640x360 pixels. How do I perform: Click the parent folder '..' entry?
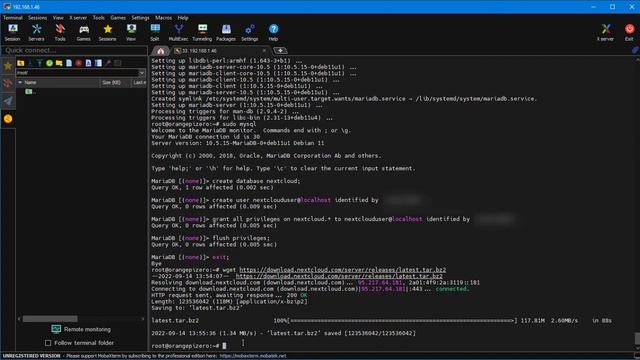tap(31, 92)
